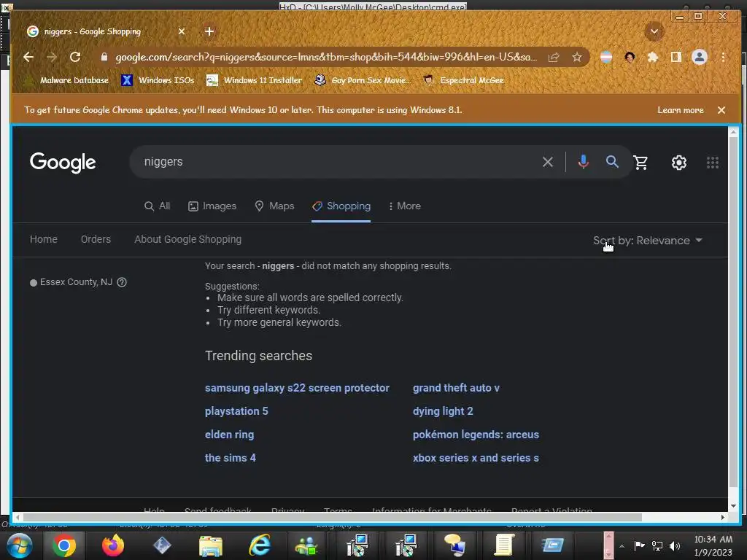Open Chrome's three-dot menu
The image size is (747, 560).
723,57
